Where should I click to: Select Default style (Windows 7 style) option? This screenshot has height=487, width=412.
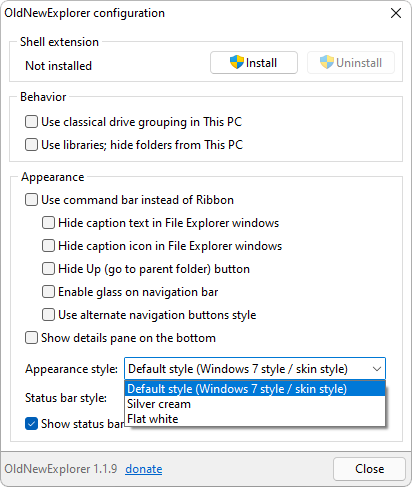click(255, 389)
